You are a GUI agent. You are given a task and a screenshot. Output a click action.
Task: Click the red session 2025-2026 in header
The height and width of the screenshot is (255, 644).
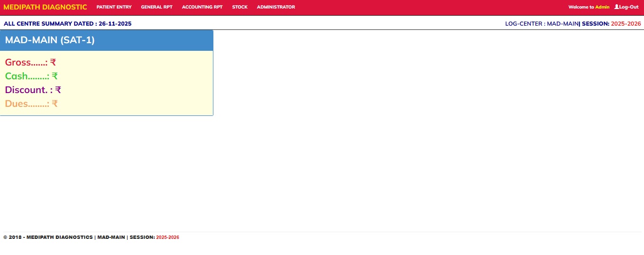tap(626, 23)
